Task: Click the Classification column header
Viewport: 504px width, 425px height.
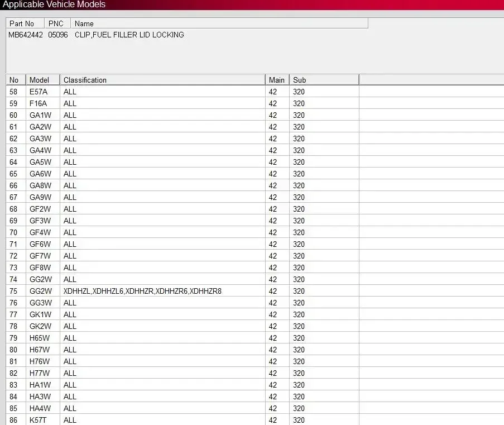Action: (162, 80)
